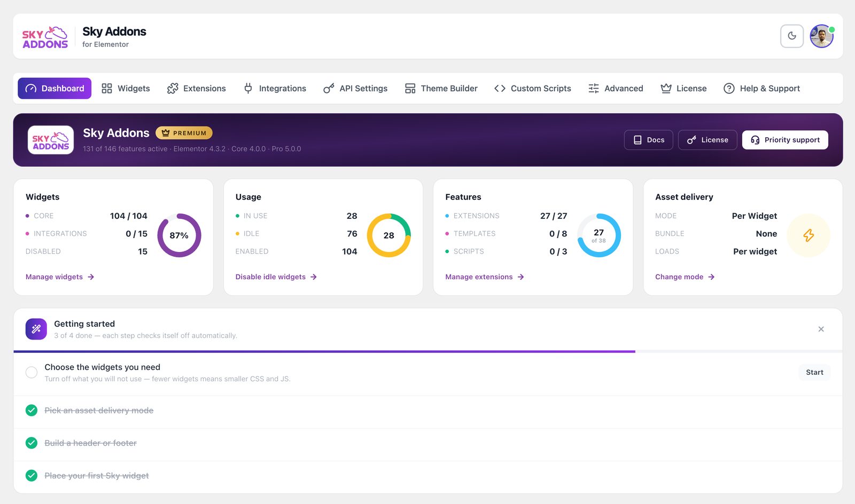Click the PREMIUM crown badge
The width and height of the screenshot is (855, 504).
click(184, 133)
